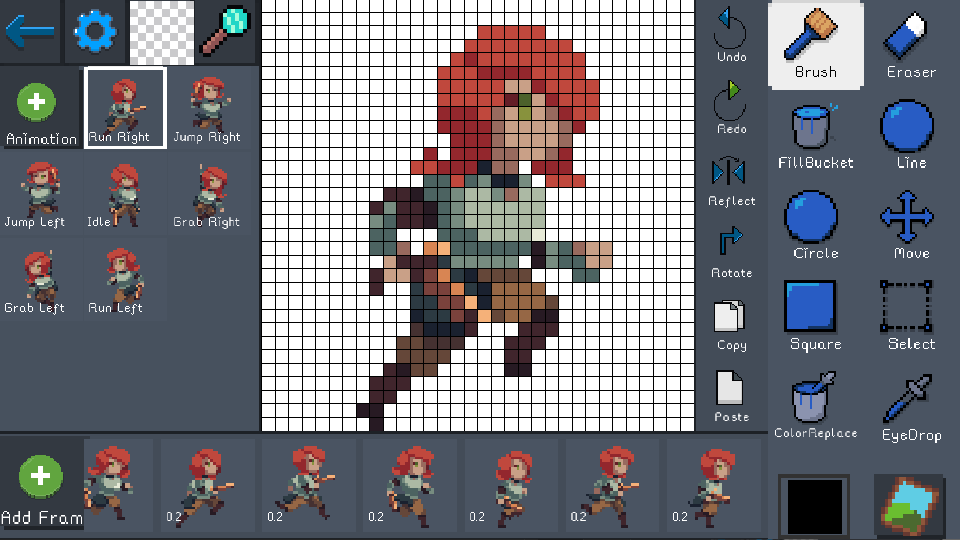Pick the EyeDrop color picker tool

[910, 405]
